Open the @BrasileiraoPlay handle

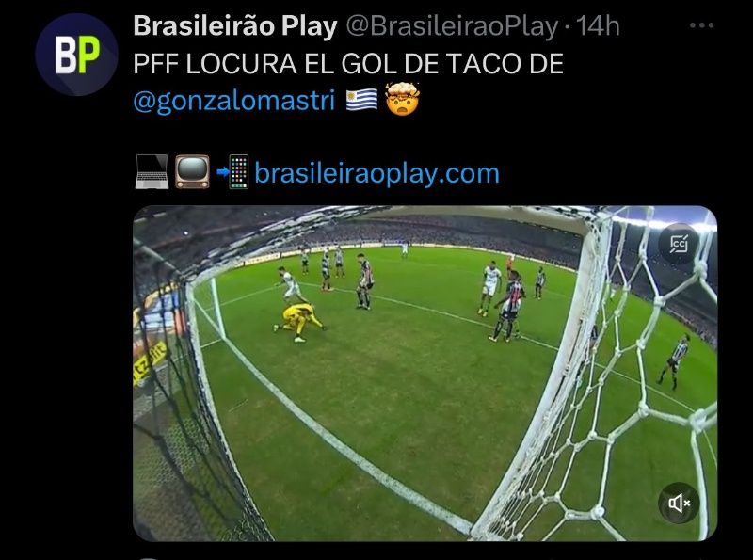pos(452,26)
